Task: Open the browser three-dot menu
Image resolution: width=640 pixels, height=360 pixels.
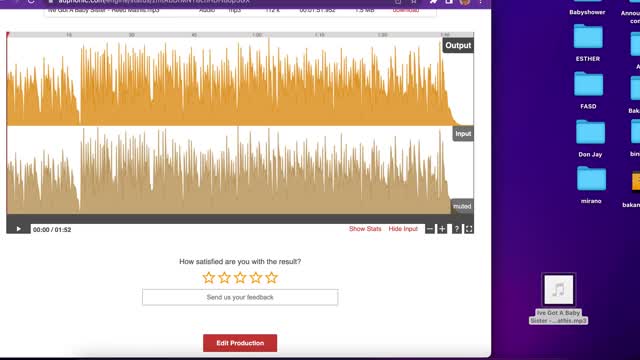Action: pos(481,2)
